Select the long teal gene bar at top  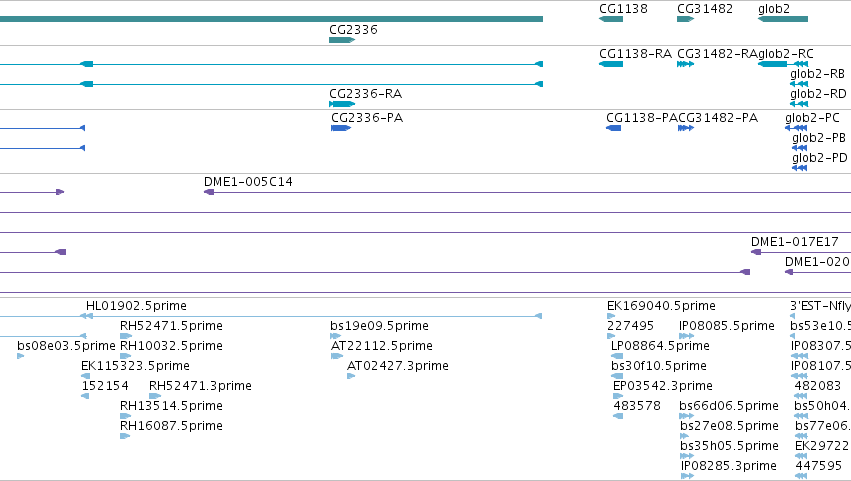(x=271, y=19)
